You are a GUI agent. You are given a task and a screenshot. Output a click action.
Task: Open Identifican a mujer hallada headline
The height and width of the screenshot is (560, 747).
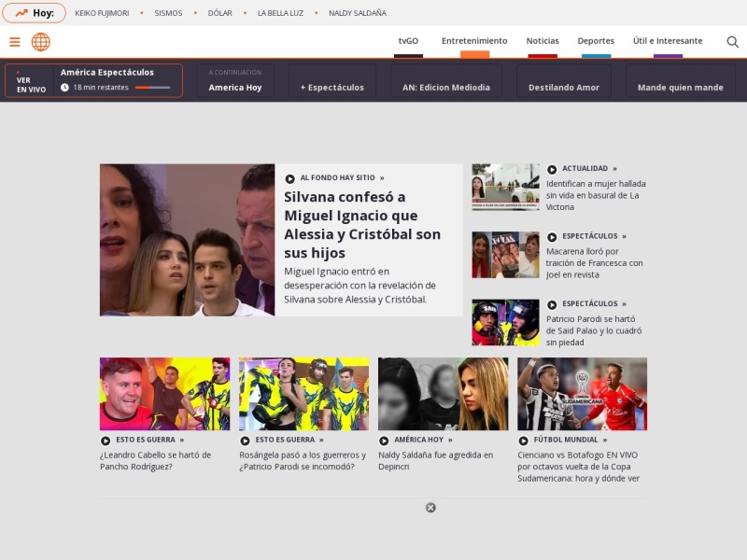[x=596, y=195]
